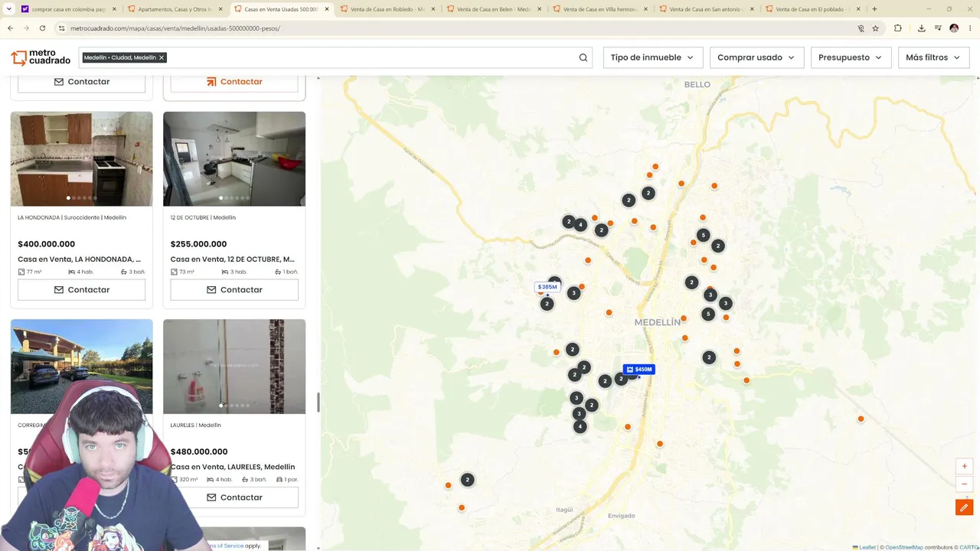Click the Metrocuadrado logo

coord(41,57)
